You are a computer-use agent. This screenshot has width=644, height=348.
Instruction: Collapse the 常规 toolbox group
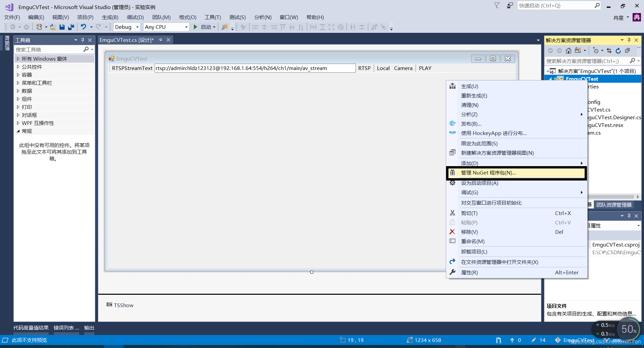(x=18, y=131)
